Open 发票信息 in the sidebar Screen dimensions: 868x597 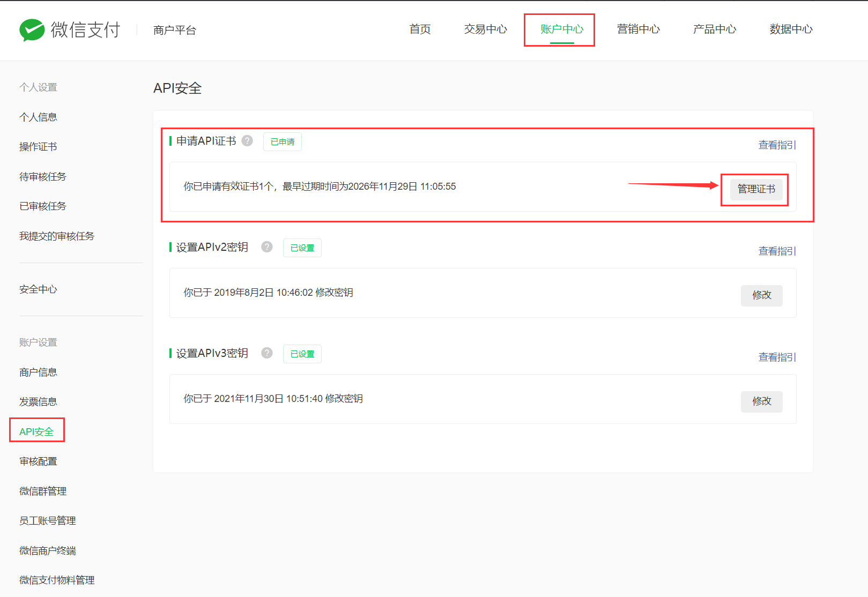click(x=38, y=402)
